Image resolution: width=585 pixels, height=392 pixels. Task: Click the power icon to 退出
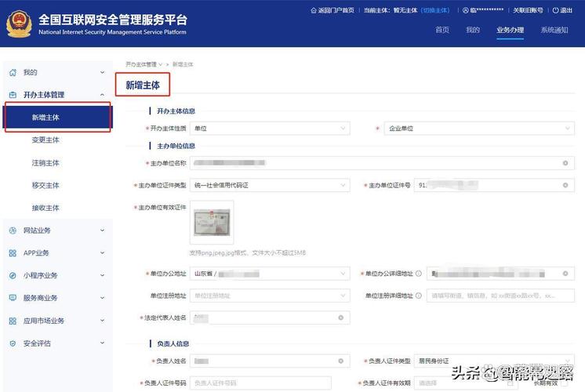click(x=556, y=11)
